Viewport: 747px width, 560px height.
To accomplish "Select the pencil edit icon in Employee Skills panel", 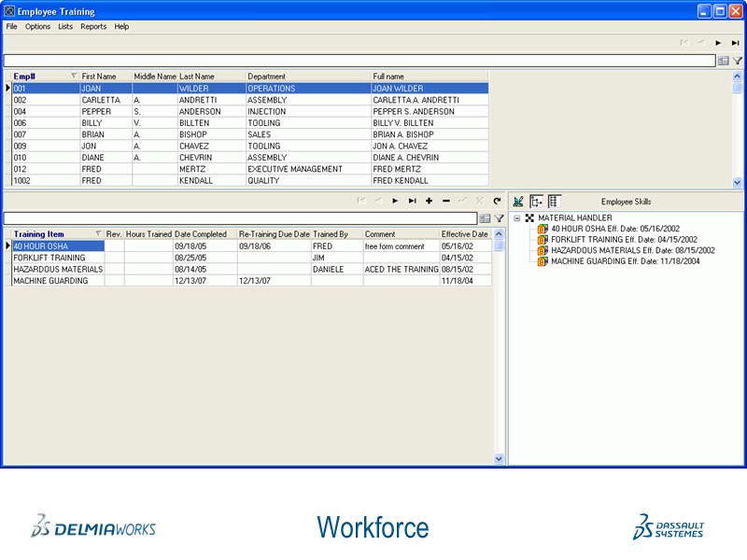I will [x=518, y=202].
